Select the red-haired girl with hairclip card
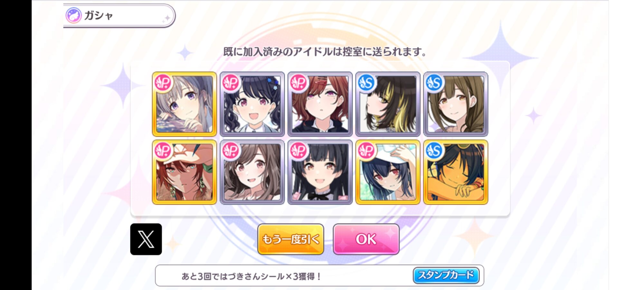644x290 pixels. pos(320,104)
